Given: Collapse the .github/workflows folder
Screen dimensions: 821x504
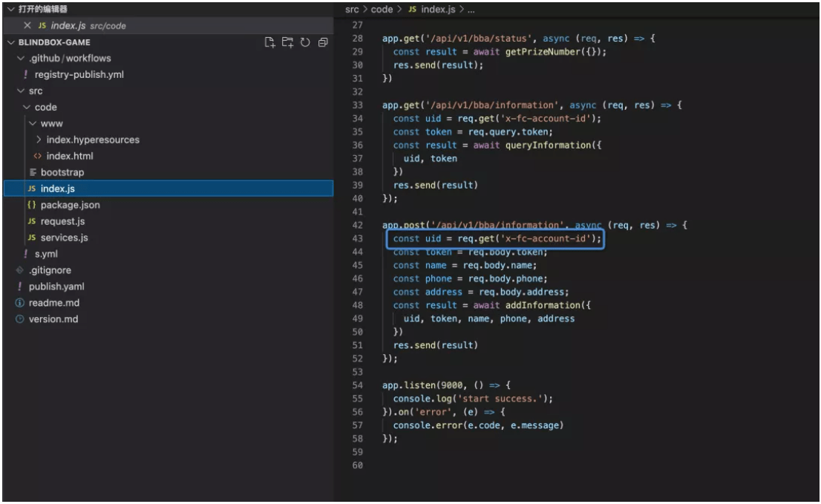Looking at the screenshot, I should pyautogui.click(x=21, y=58).
